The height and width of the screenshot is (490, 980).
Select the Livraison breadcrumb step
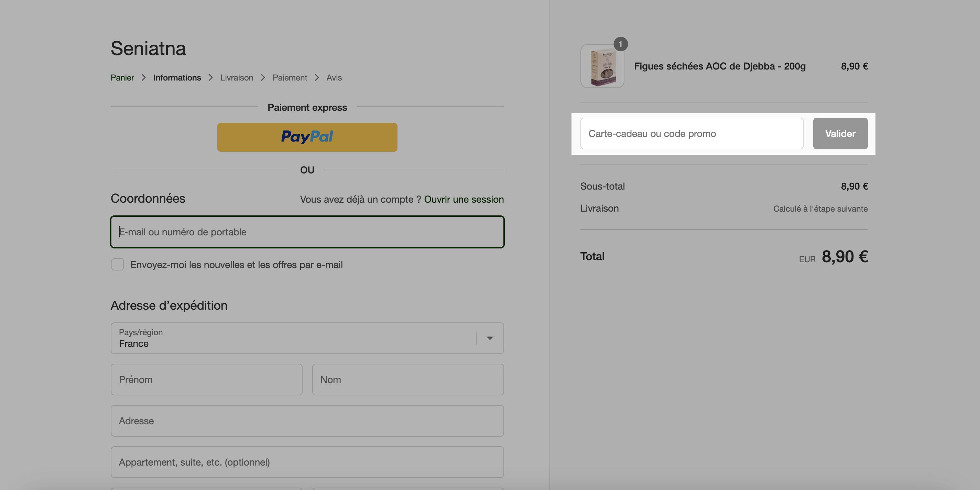(x=237, y=78)
